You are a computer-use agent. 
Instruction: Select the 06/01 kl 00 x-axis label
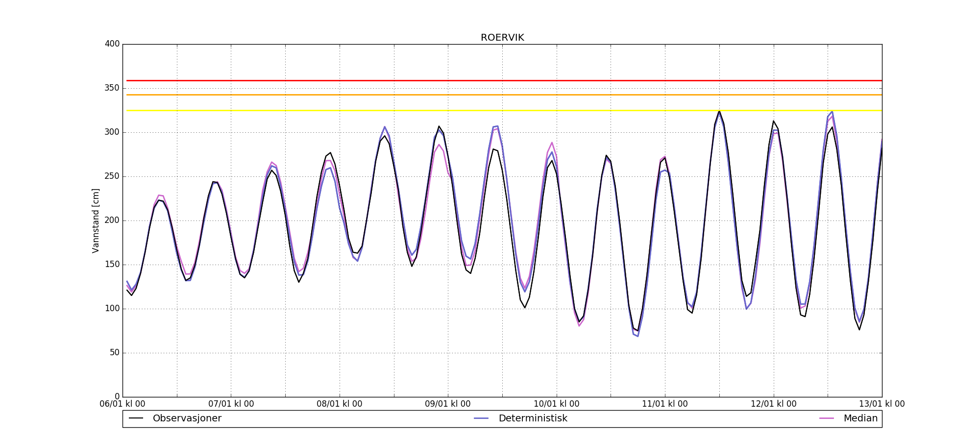coord(122,404)
